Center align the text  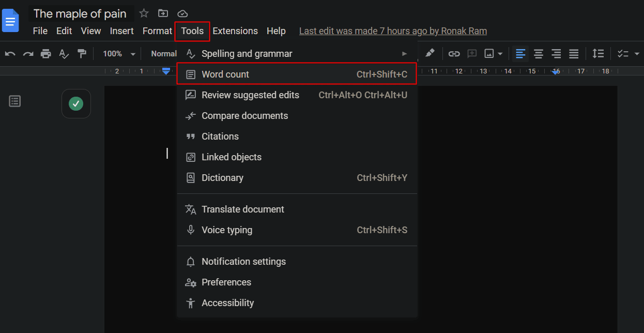click(x=539, y=54)
